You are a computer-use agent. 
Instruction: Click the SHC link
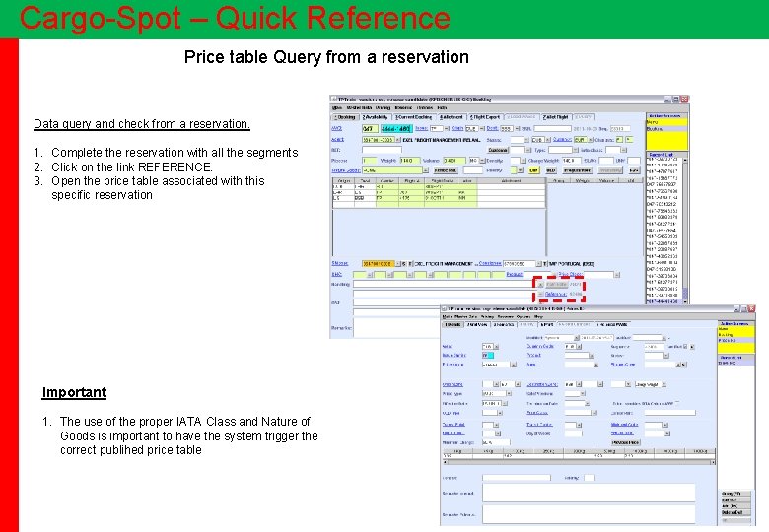tap(337, 274)
